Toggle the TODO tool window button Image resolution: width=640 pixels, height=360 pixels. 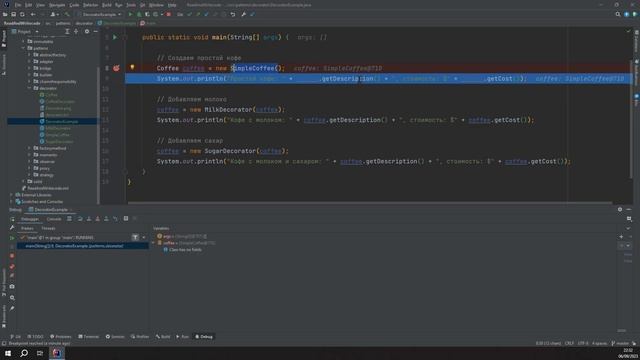35,337
